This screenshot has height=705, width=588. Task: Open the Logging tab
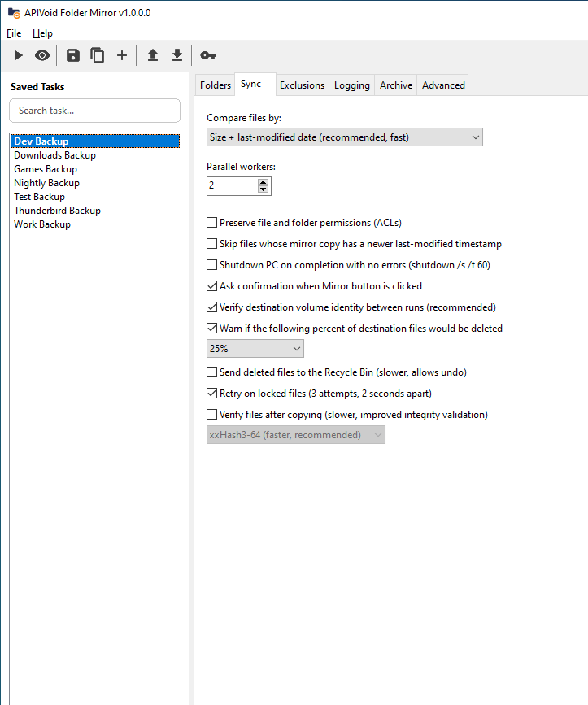click(x=352, y=85)
